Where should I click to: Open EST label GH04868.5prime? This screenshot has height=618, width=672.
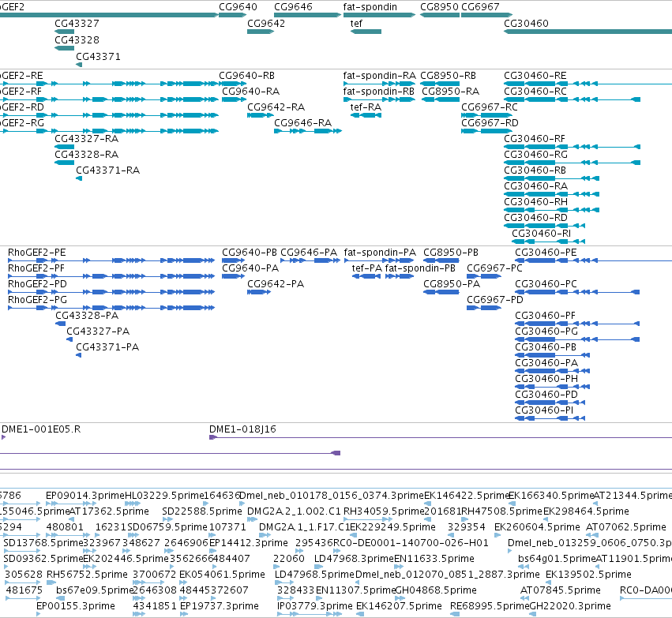[436, 590]
